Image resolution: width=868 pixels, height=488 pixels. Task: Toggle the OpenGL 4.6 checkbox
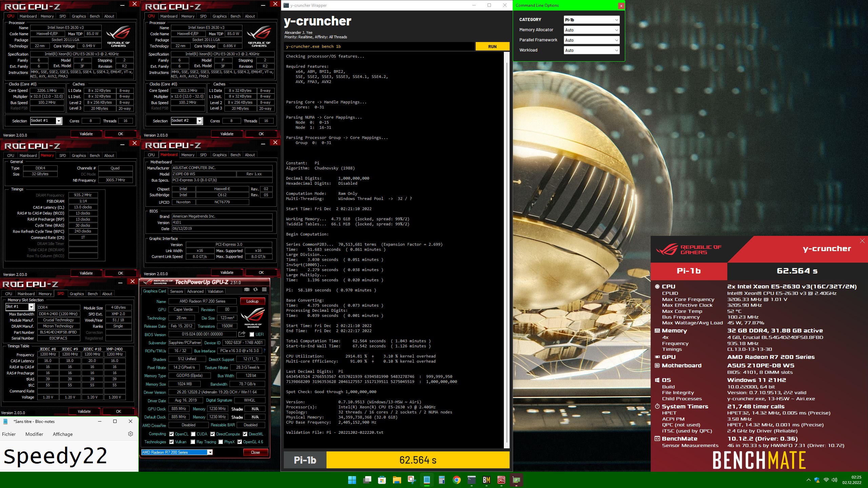(x=240, y=442)
